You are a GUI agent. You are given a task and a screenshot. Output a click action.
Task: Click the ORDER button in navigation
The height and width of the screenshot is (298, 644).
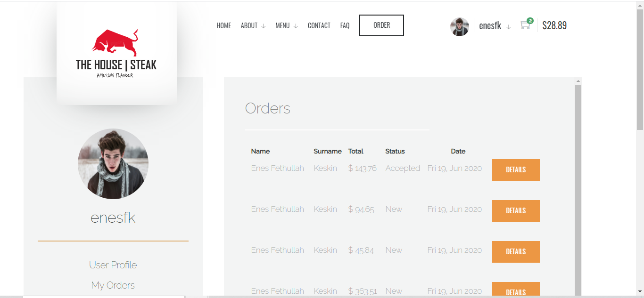click(x=381, y=25)
